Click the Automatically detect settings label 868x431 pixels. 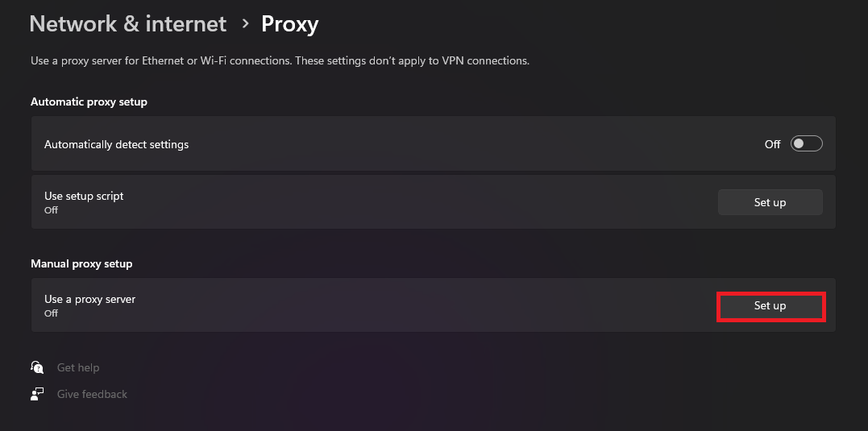(116, 144)
